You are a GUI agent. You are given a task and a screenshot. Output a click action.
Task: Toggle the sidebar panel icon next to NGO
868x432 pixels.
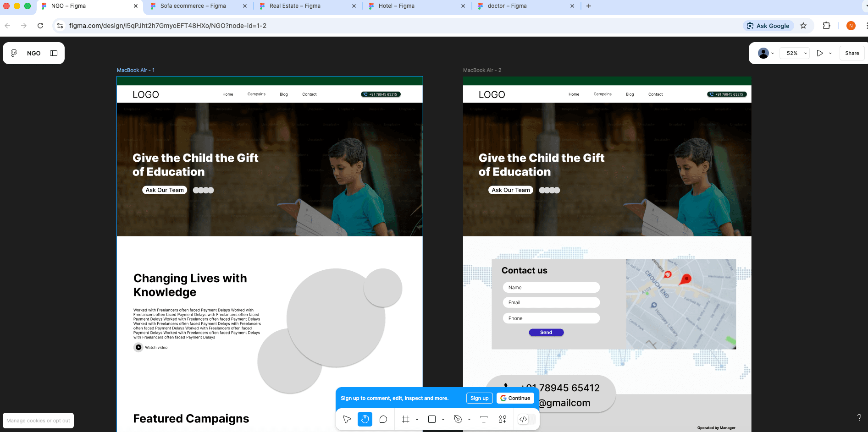(x=54, y=53)
